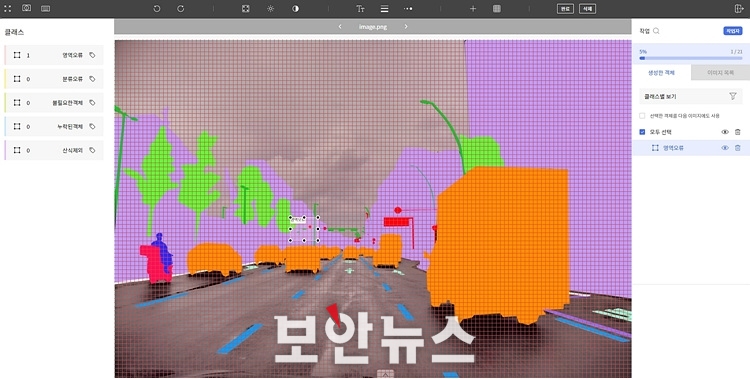Click the undo arrow in the toolbar
This screenshot has width=750, height=379.
click(156, 9)
